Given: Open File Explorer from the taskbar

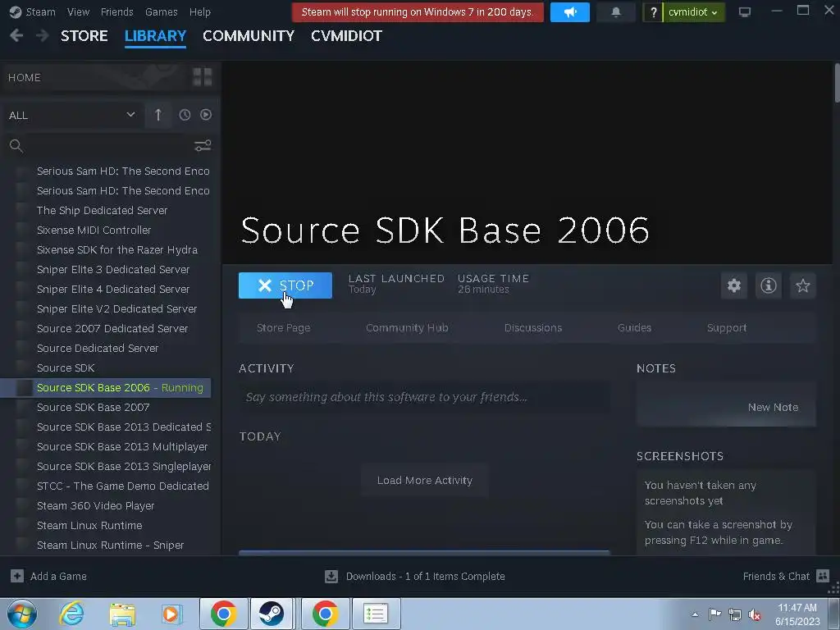Looking at the screenshot, I should point(122,614).
